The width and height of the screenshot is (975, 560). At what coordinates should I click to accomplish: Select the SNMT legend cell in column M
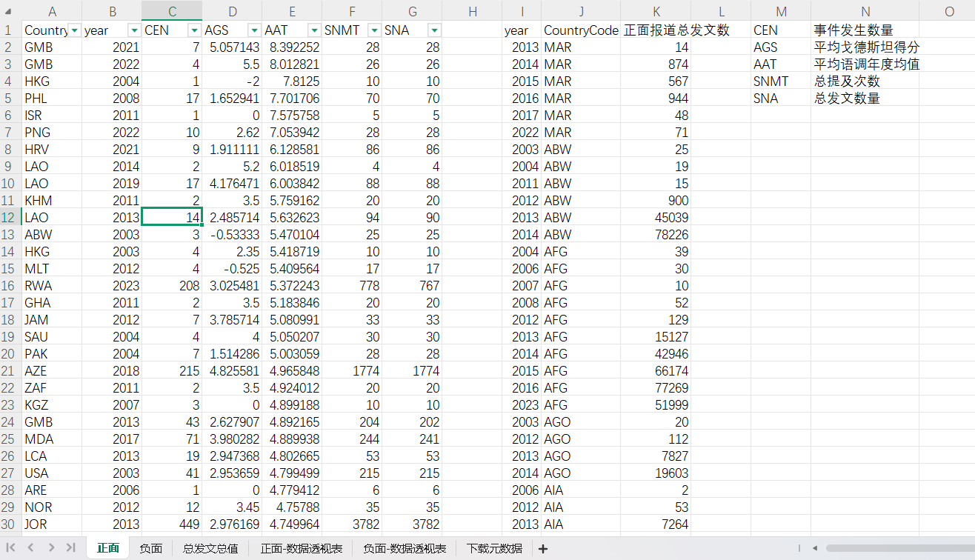(x=781, y=81)
